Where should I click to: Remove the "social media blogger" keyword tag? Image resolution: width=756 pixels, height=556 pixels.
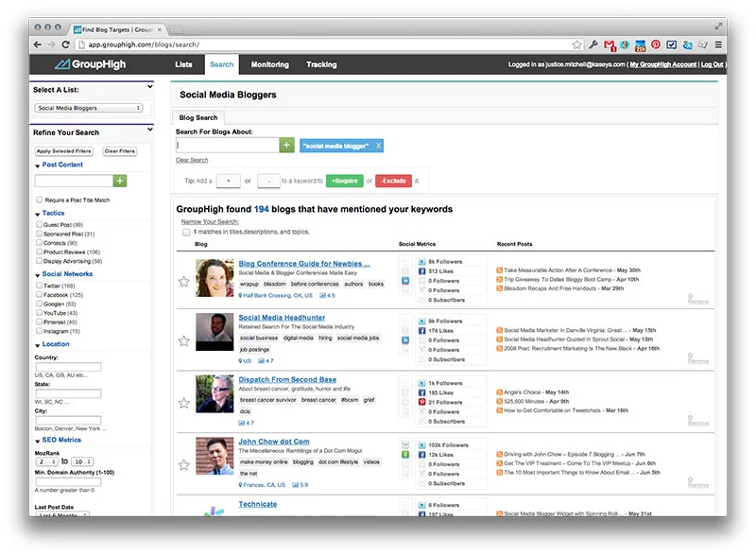(379, 146)
